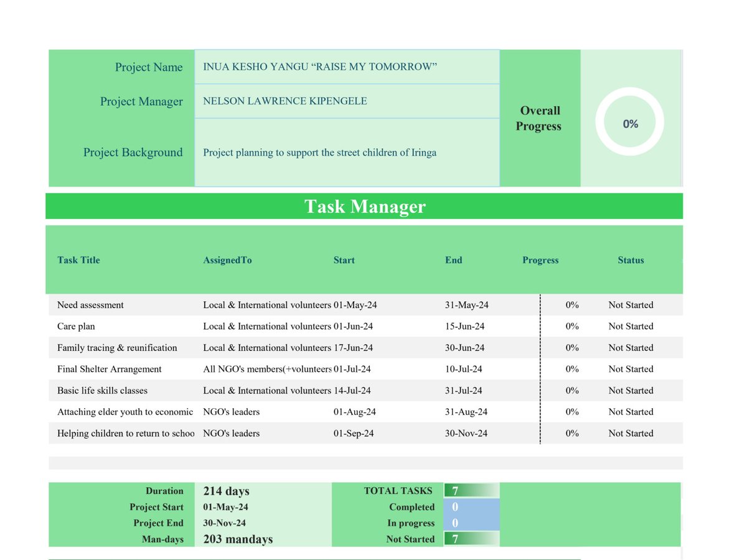Select the Project Manager name cell

coord(347,101)
